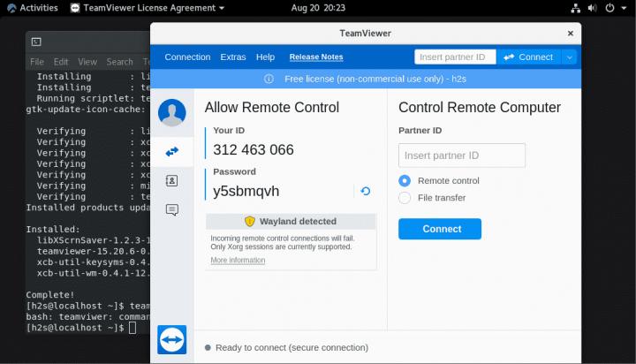Open the Contacts sidebar icon
This screenshot has width=636, height=364.
click(171, 180)
